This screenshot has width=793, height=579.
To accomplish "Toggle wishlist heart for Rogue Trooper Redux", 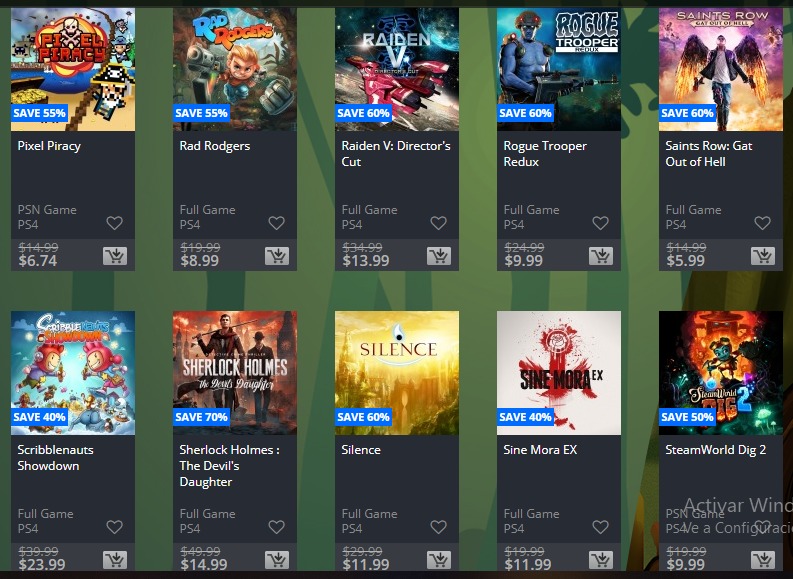I will click(x=600, y=222).
